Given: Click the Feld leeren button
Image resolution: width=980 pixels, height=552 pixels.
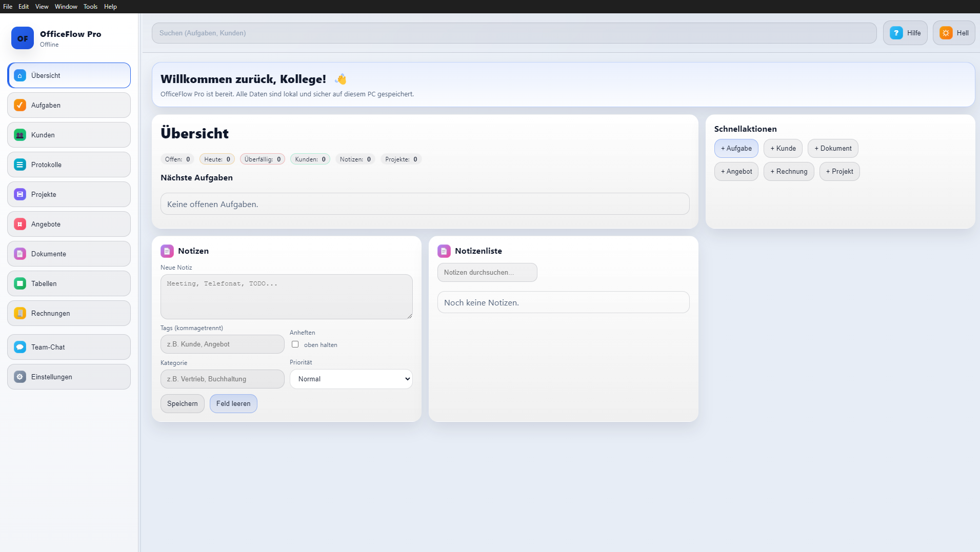Looking at the screenshot, I should [x=233, y=403].
